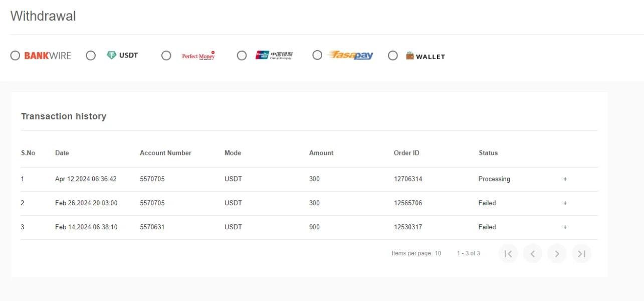Image resolution: width=644 pixels, height=301 pixels.
Task: Click the Mode column header
Action: pos(233,153)
